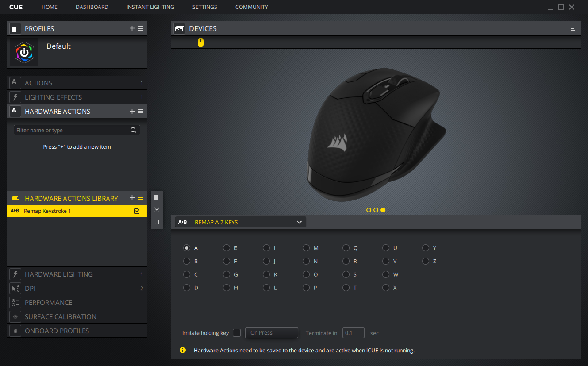
Task: Click the first mouse view carousel dot
Action: (x=369, y=210)
